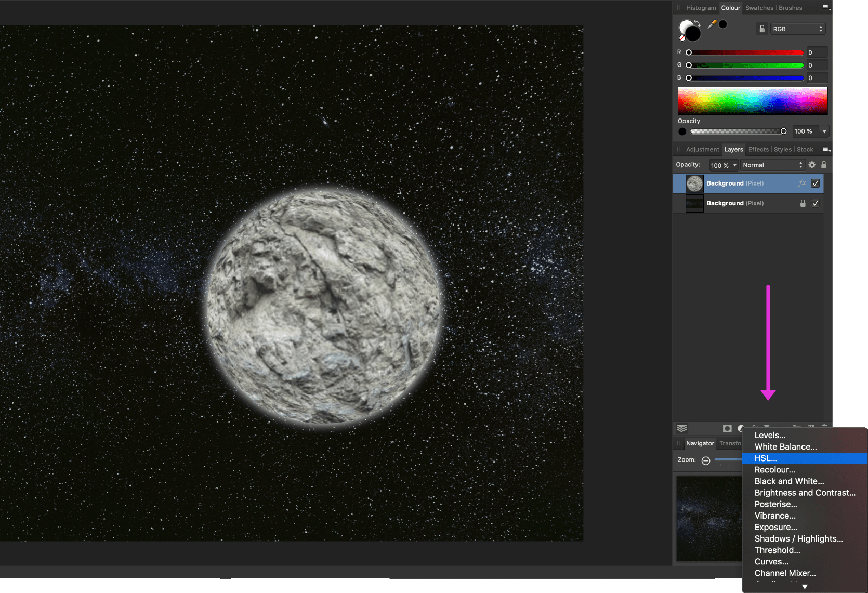This screenshot has width=868, height=593.
Task: Select Brightness and Contrast... adjustment
Action: point(805,493)
